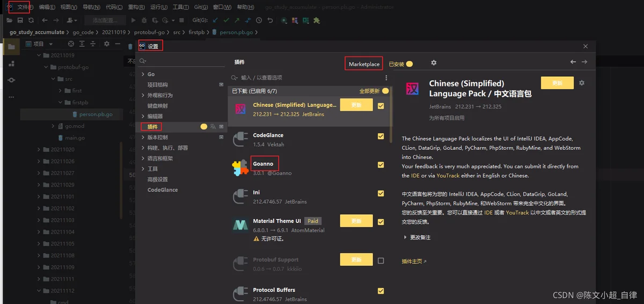Open project panel gear options
Viewport: 644px width, 304px height.
[x=106, y=44]
